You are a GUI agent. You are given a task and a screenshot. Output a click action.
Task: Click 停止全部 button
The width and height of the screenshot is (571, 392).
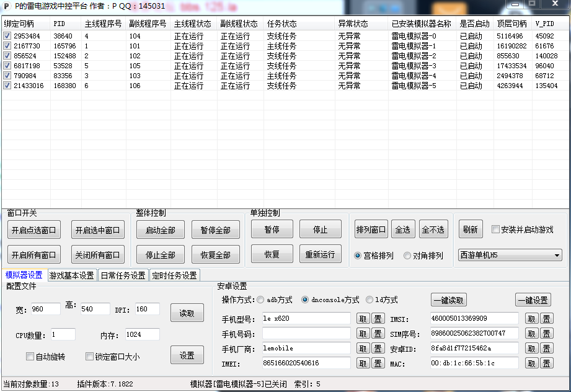(160, 255)
